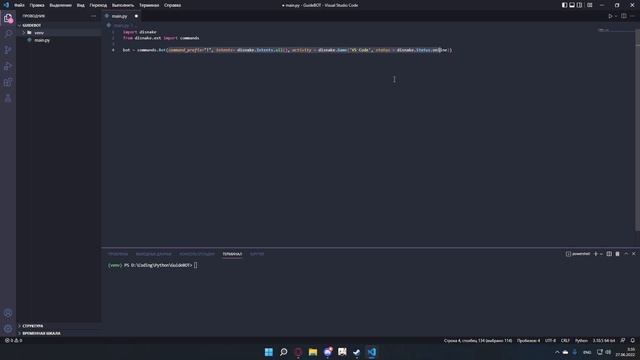Screen dimensions: 640x360
Task: Switch to the ВЫХОДНЫЕ ДАННЫЕ panel tab
Action: coord(153,254)
